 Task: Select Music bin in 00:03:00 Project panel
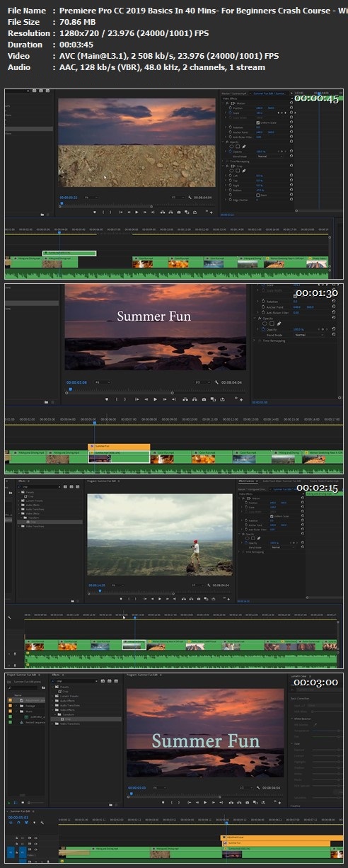[30, 711]
